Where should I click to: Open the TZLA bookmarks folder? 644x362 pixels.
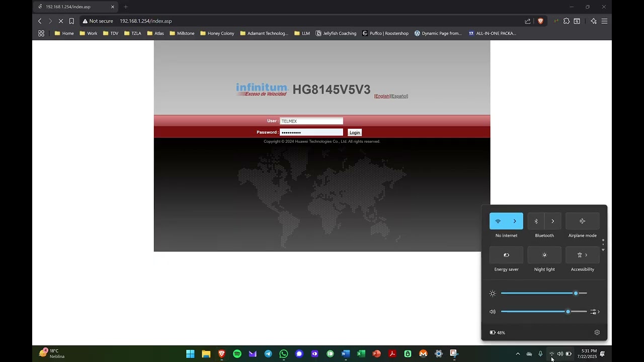[x=133, y=33]
